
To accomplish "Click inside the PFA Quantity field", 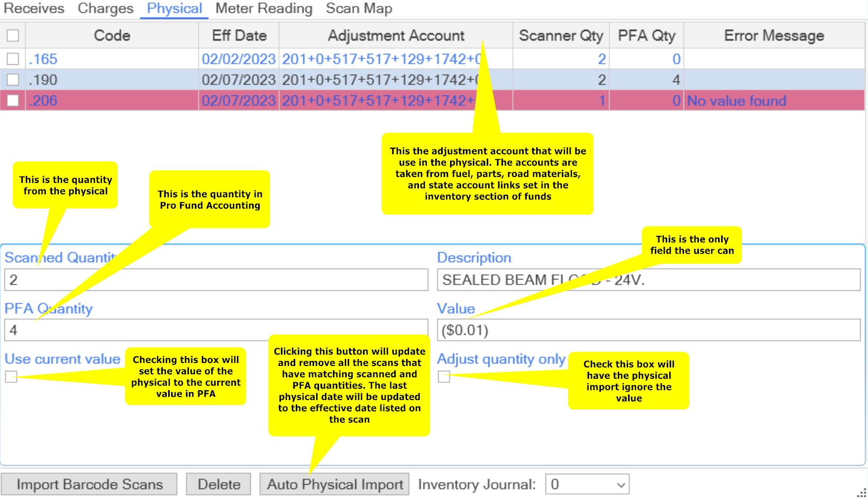I will pyautogui.click(x=216, y=330).
